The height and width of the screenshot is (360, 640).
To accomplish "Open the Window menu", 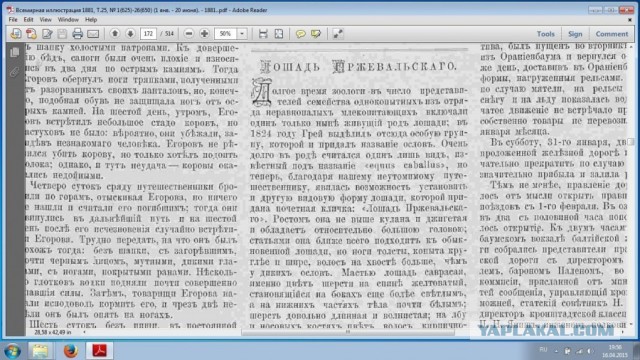I will click(68, 20).
